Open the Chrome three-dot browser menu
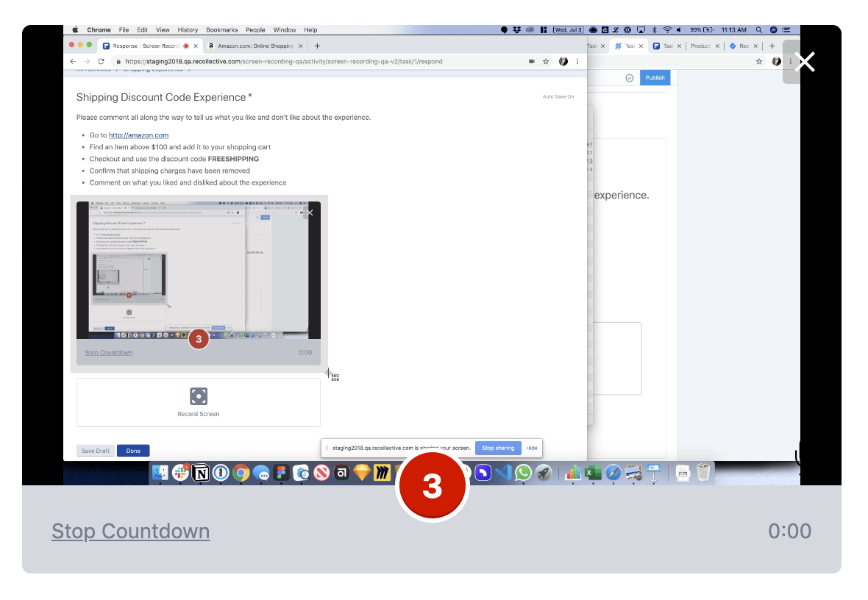 click(x=577, y=62)
